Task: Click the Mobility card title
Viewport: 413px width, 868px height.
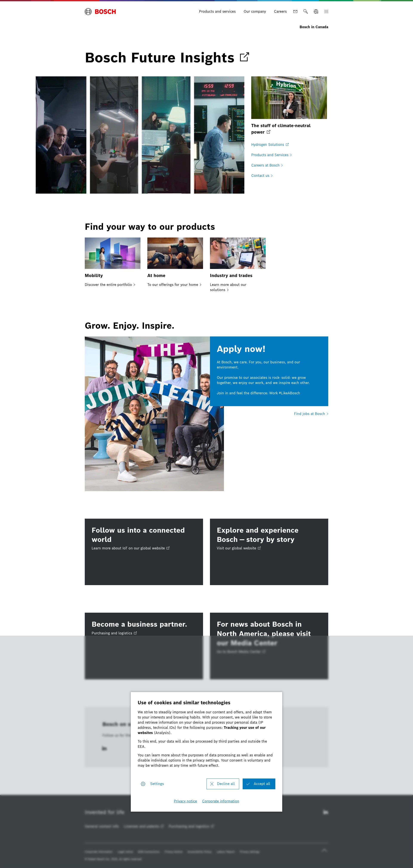Action: coord(94,276)
